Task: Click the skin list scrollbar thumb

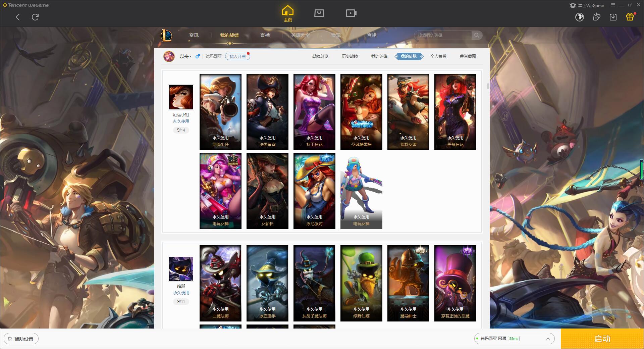Action: point(488,86)
